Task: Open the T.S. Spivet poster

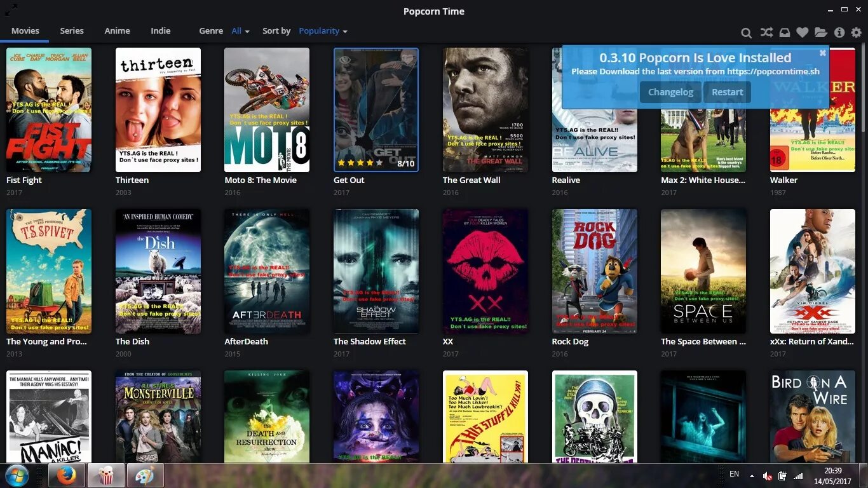Action: [x=49, y=271]
